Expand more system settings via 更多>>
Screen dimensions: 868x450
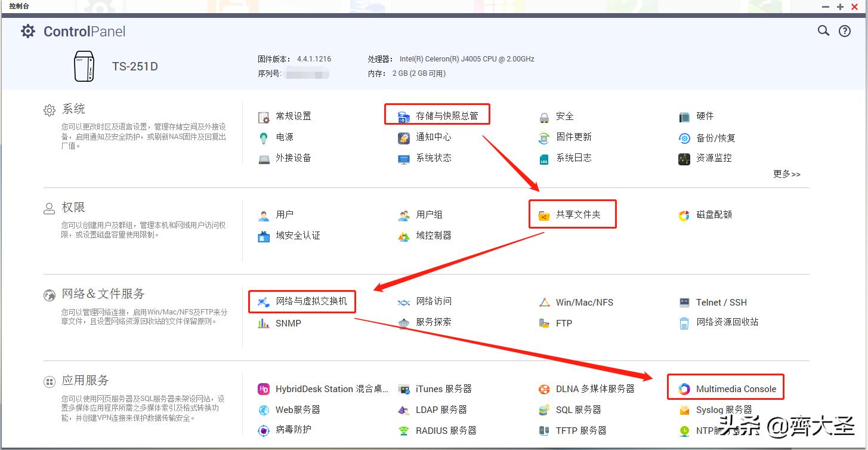[786, 174]
